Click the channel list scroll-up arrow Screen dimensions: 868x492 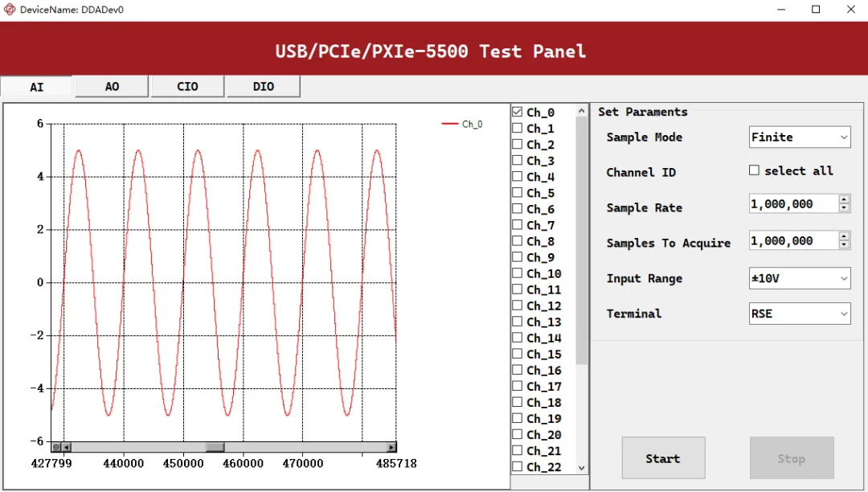tap(581, 111)
